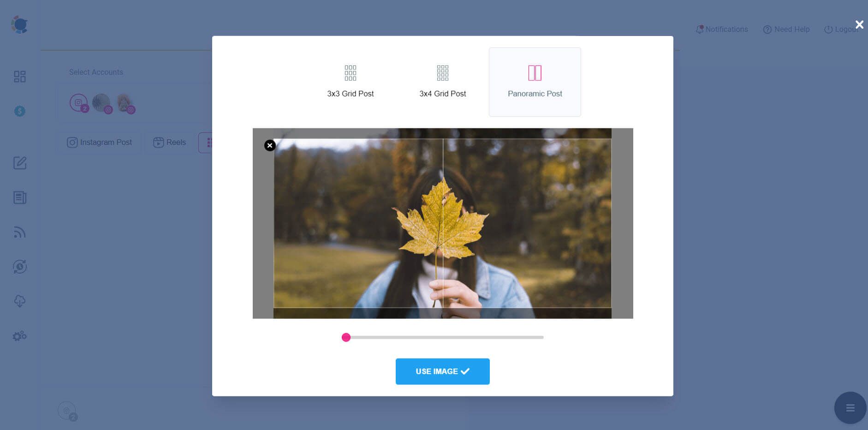This screenshot has width=868, height=430.
Task: Click the pink zoom slider handle
Action: click(346, 337)
